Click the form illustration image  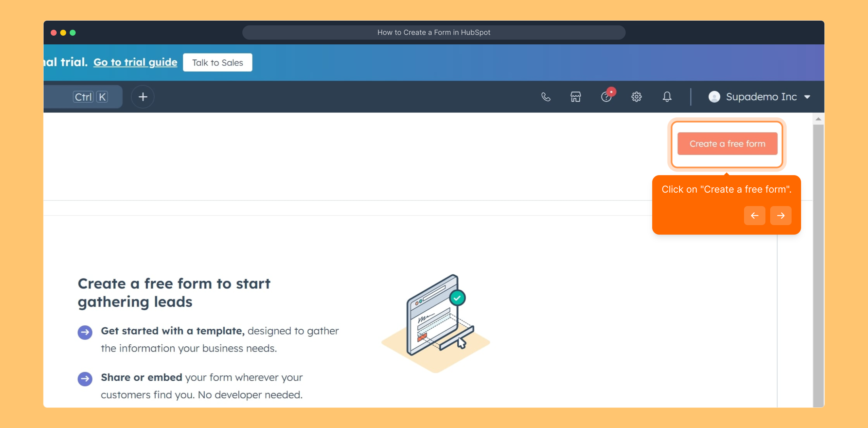coord(436,323)
